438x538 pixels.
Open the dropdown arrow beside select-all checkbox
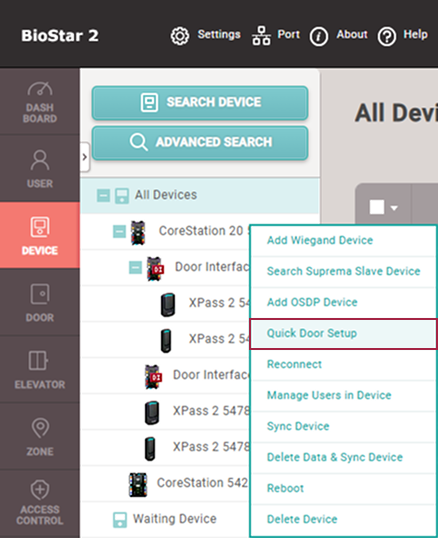[x=394, y=208]
